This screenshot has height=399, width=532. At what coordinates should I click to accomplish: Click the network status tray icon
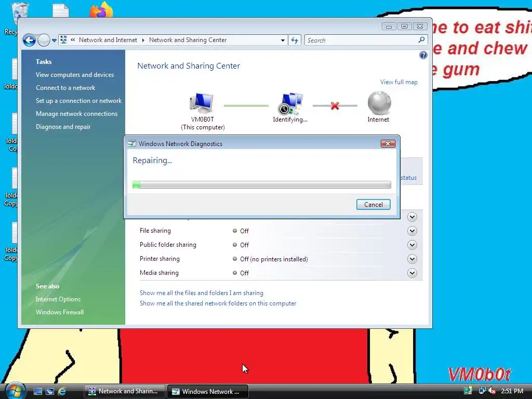(482, 391)
